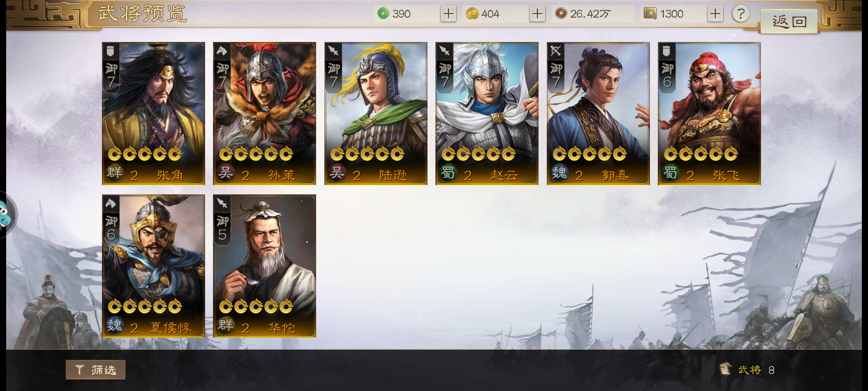Select the 夏侯惇 general card

point(153,266)
